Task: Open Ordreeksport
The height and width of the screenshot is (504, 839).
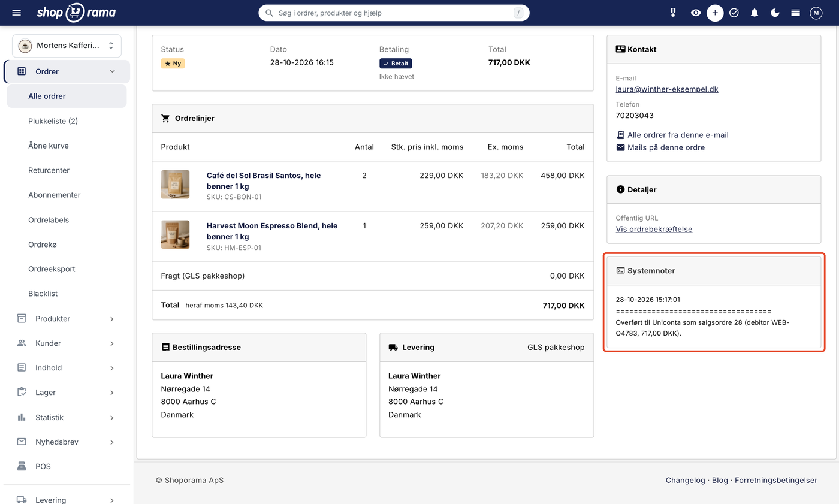Action: (52, 269)
